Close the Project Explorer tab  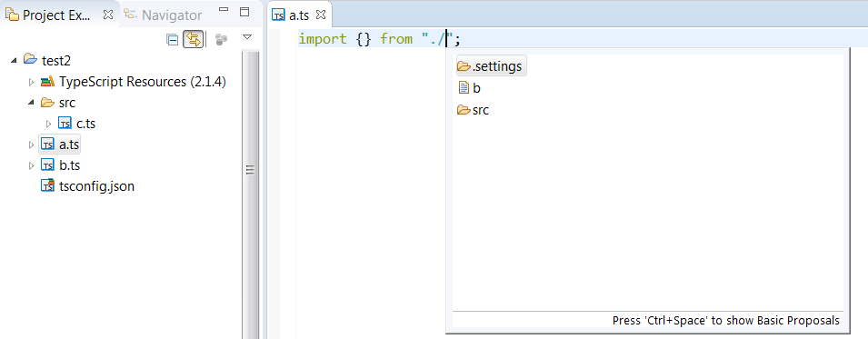[108, 15]
